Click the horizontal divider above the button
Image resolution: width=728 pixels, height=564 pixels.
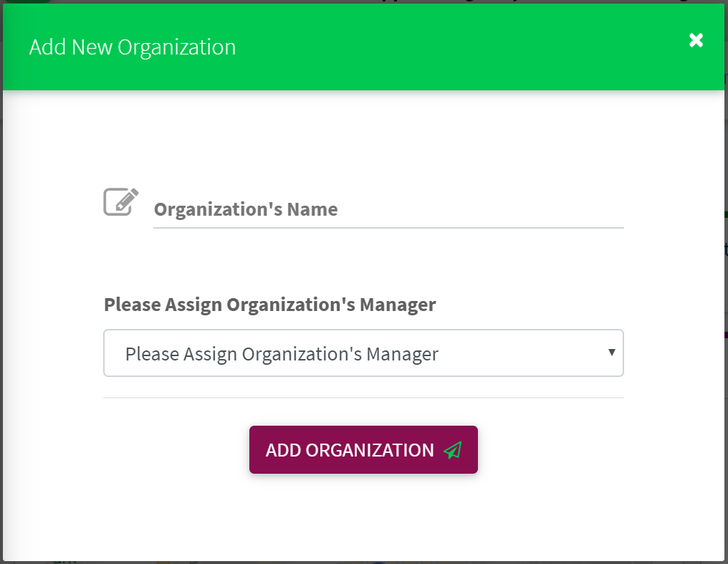(363, 398)
